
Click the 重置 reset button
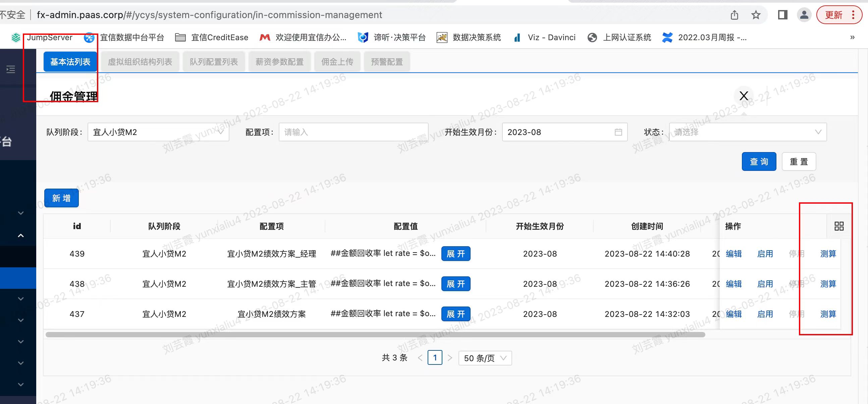click(799, 161)
